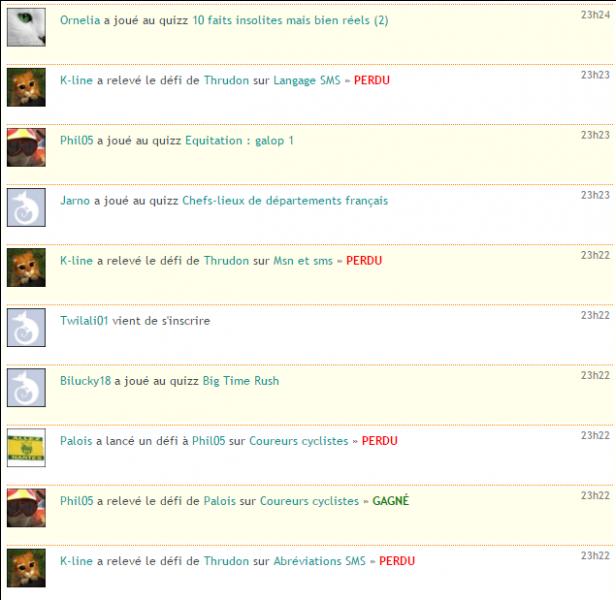Click Jarno's default placeholder avatar
The image size is (616, 600).
pos(26,207)
